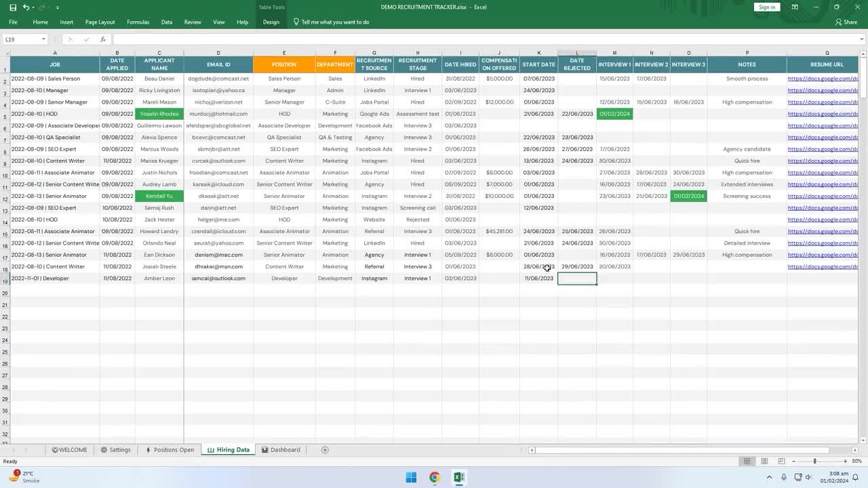This screenshot has width=868, height=488.
Task: Add a new sheet with plus icon
Action: [x=325, y=450]
